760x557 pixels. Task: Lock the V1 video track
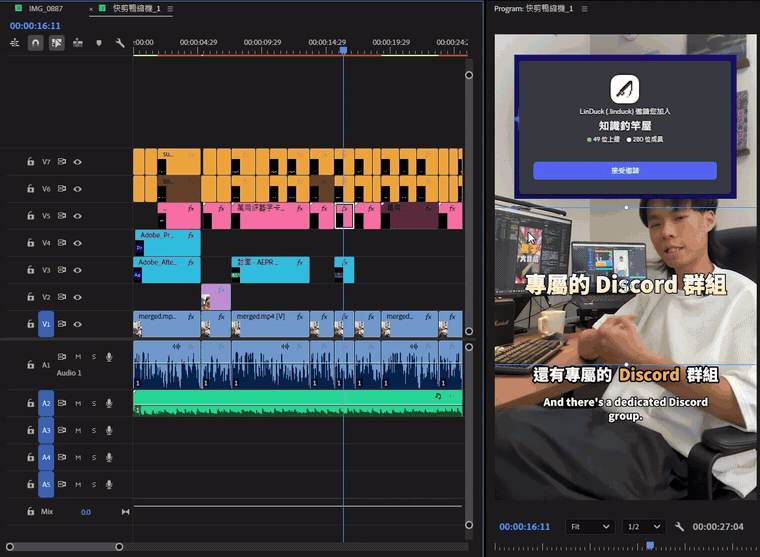31,324
